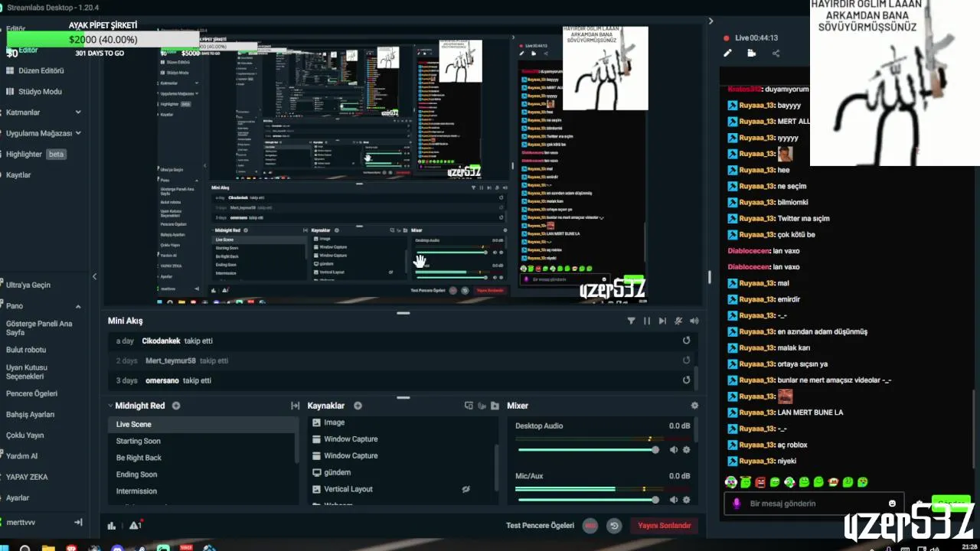Image resolution: width=980 pixels, height=551 pixels.
Task: Collapse left sidebar arrow
Action: click(x=95, y=276)
